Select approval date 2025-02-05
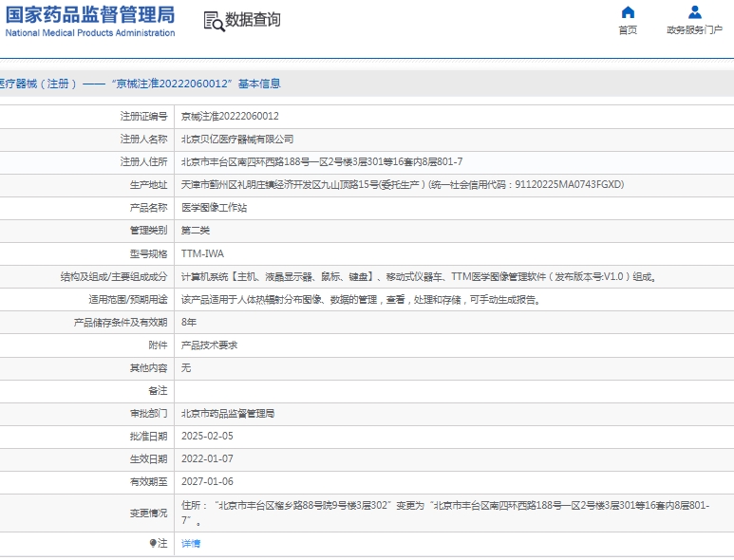Screen dimensions: 734x560 tap(207, 436)
